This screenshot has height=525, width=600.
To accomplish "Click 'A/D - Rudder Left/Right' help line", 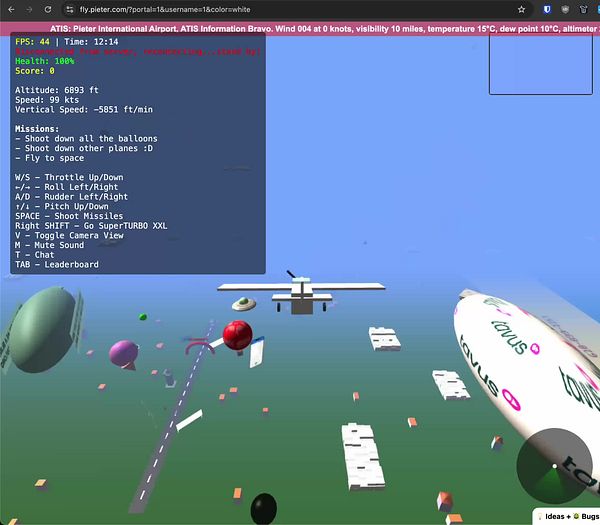I will click(x=72, y=197).
